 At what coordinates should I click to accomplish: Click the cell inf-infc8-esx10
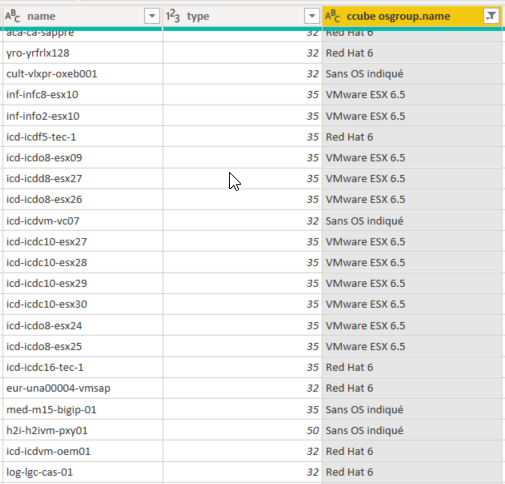pos(82,95)
